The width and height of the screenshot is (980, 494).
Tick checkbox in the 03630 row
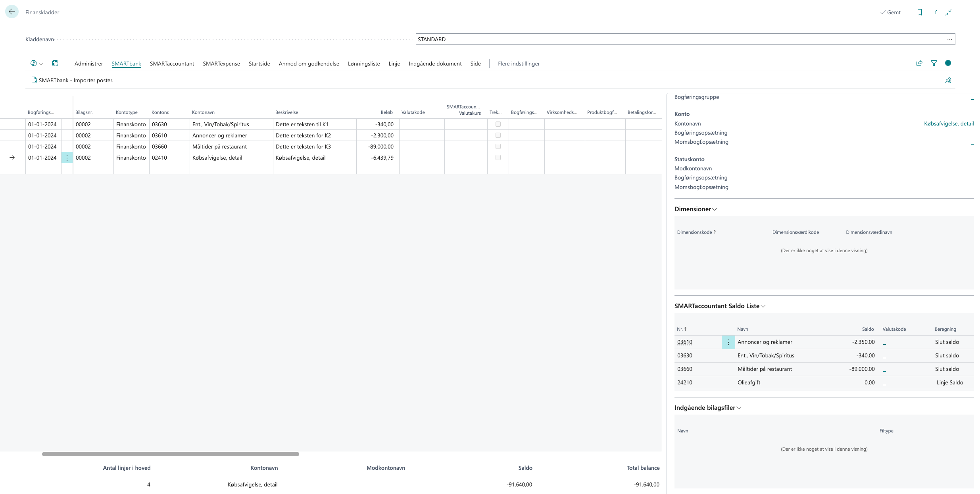498,124
